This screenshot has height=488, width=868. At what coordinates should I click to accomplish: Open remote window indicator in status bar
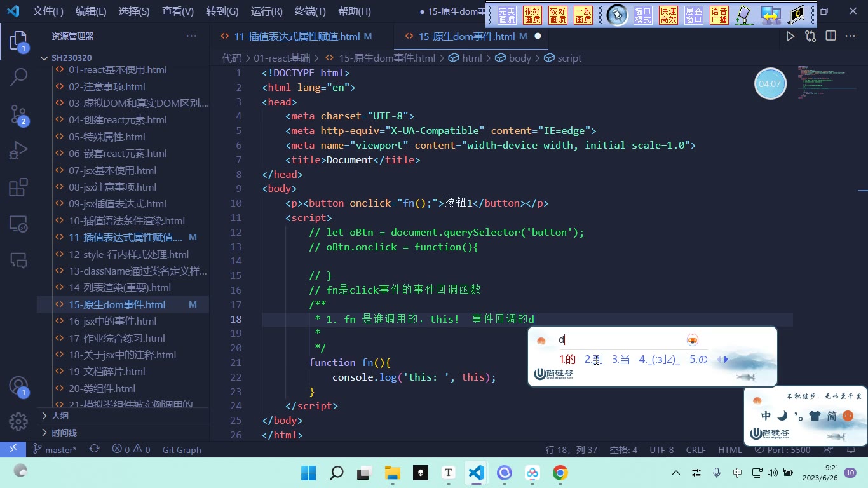coord(13,449)
